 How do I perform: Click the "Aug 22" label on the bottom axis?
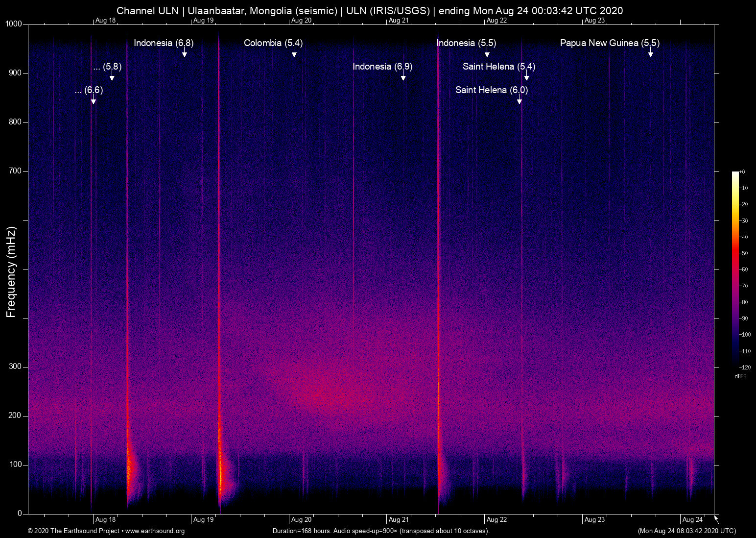(497, 520)
